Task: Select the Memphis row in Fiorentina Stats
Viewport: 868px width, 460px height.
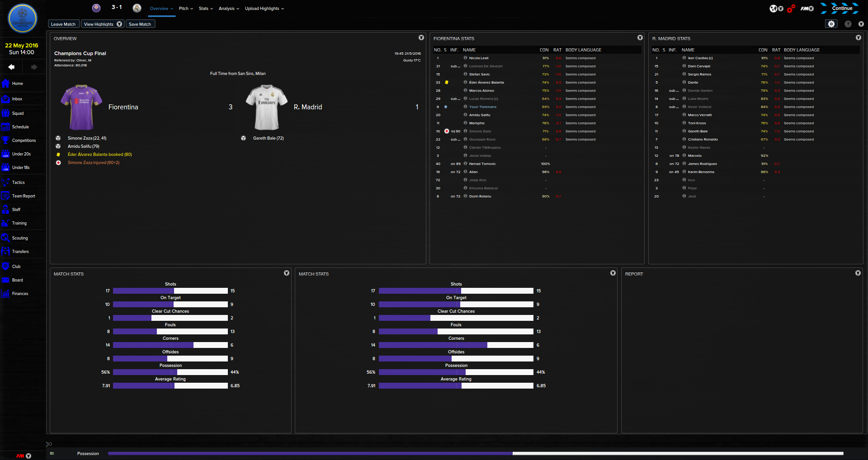Action: (537, 123)
